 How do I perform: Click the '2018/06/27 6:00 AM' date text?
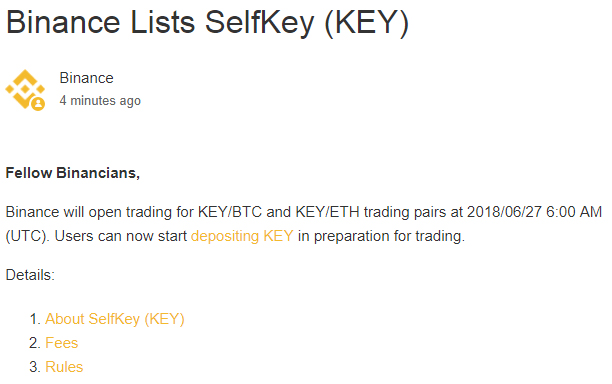click(534, 212)
